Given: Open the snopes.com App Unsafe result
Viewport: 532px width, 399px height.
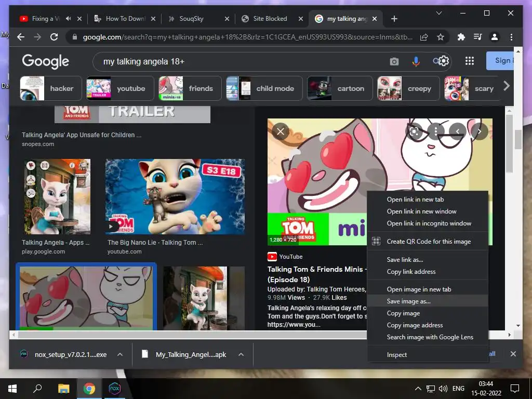Looking at the screenshot, I should tap(82, 135).
